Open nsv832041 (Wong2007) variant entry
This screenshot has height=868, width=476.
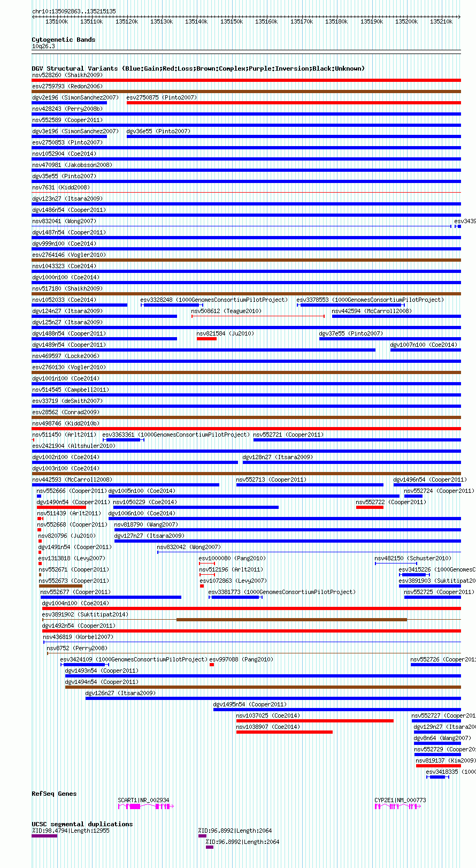(64, 221)
